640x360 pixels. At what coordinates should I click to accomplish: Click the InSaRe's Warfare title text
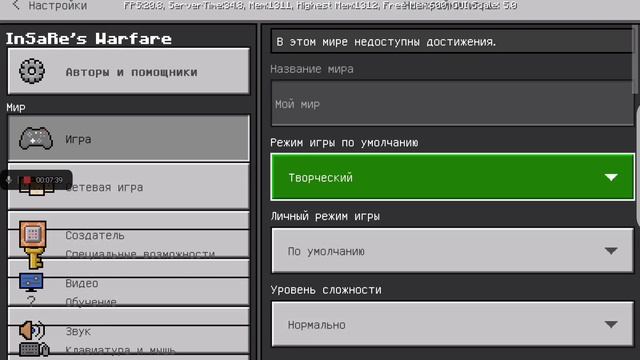89,39
